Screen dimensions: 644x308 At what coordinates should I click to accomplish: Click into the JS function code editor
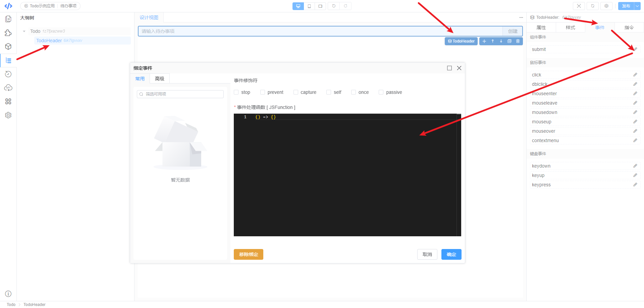pyautogui.click(x=347, y=175)
